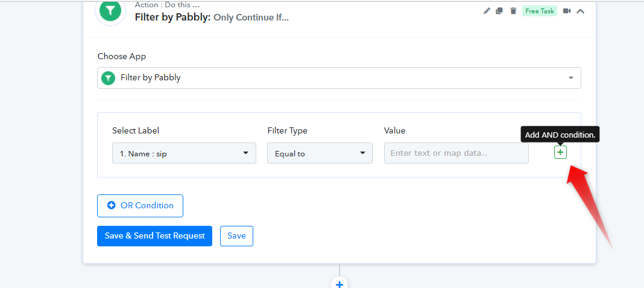644x288 pixels.
Task: Click the 'Only Continue If...' step title
Action: coord(251,18)
